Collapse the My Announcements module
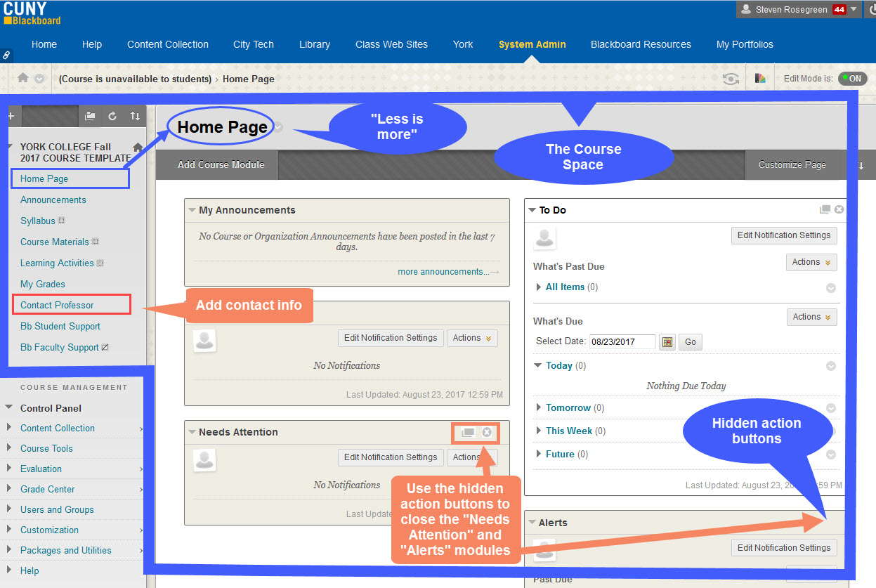 pos(192,210)
